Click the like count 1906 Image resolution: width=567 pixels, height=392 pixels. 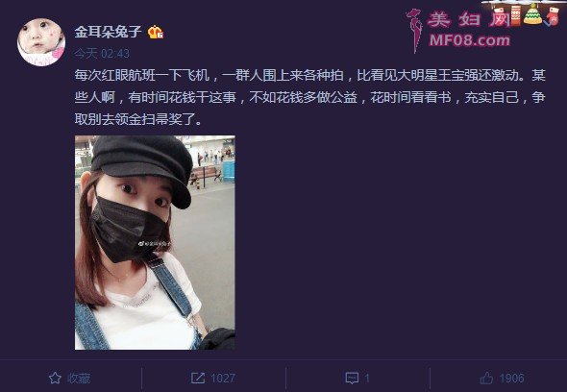(511, 379)
